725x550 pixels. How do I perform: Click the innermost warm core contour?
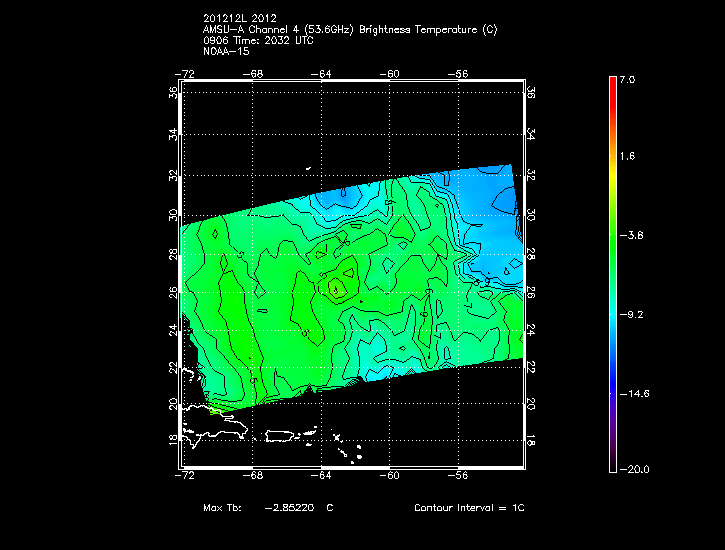(336, 289)
